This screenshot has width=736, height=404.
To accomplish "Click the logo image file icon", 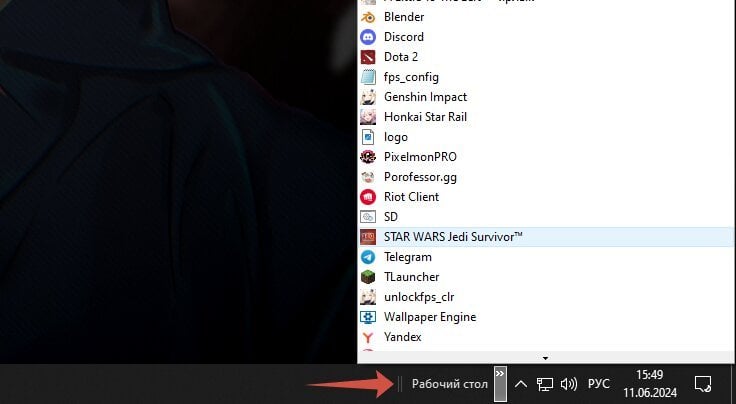I will coord(368,137).
